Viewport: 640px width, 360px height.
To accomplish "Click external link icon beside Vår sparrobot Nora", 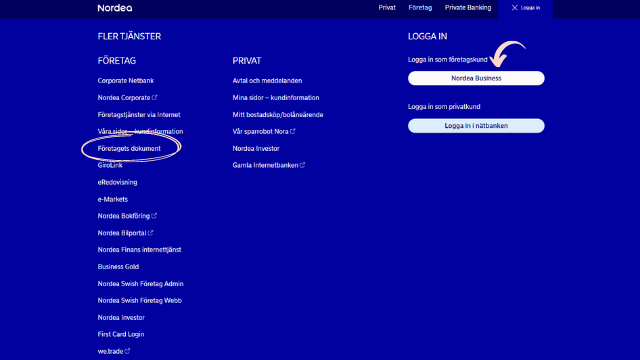I will 292,131.
